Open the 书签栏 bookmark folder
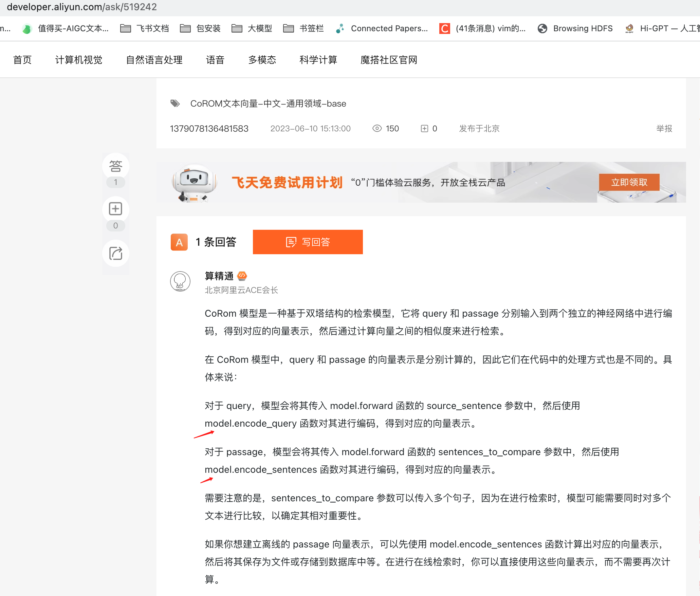Viewport: 700px width, 596px height. coord(303,29)
